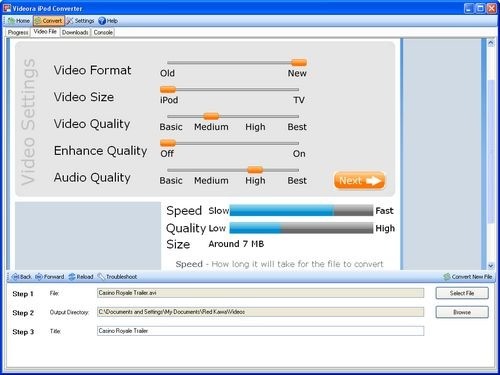500x375 pixels.
Task: Open the Console tab
Action: [x=103, y=32]
